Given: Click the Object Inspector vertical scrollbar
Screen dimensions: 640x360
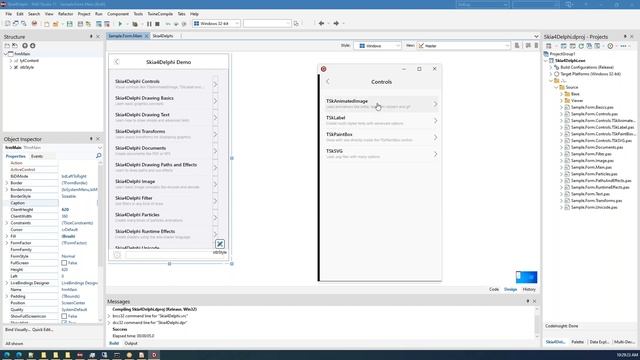Looking at the screenshot, I should 100,241.
